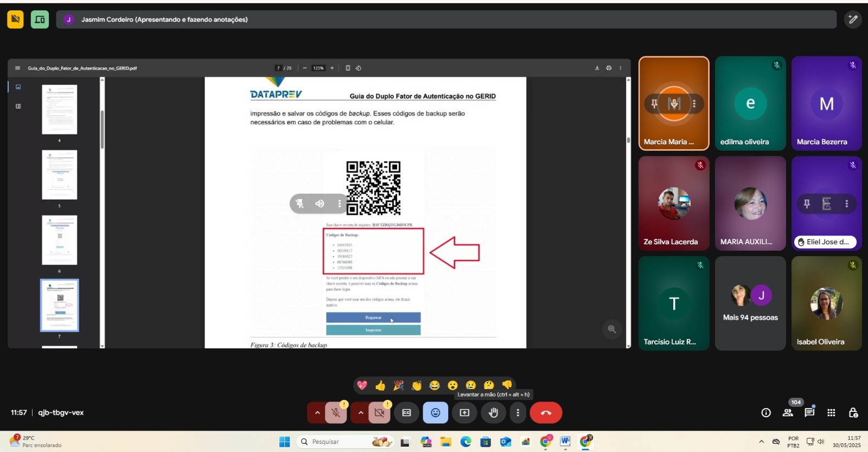Click the 'Mais 94 pessoas' tile

tap(750, 303)
